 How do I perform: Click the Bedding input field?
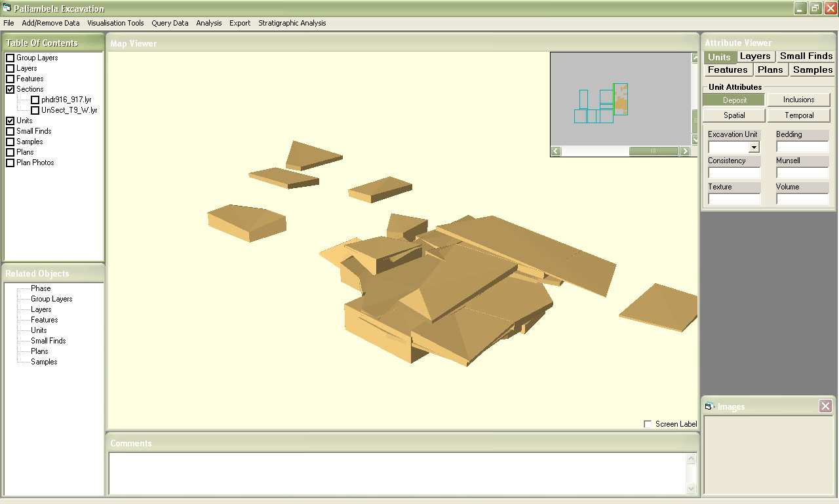(x=802, y=147)
